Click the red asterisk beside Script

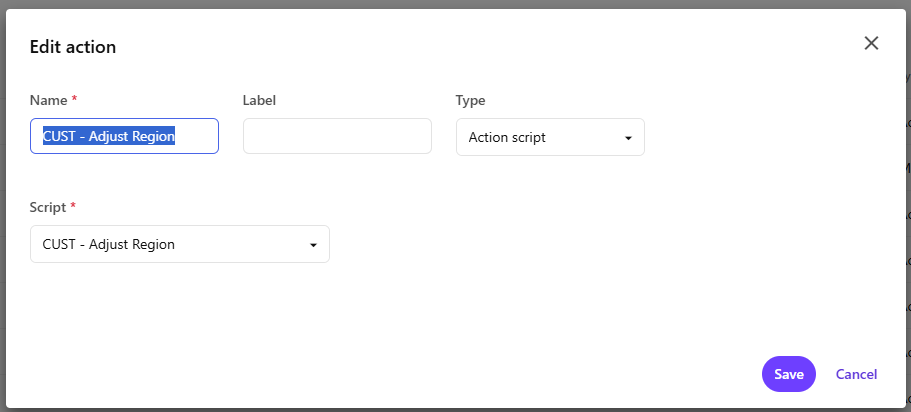(x=73, y=207)
